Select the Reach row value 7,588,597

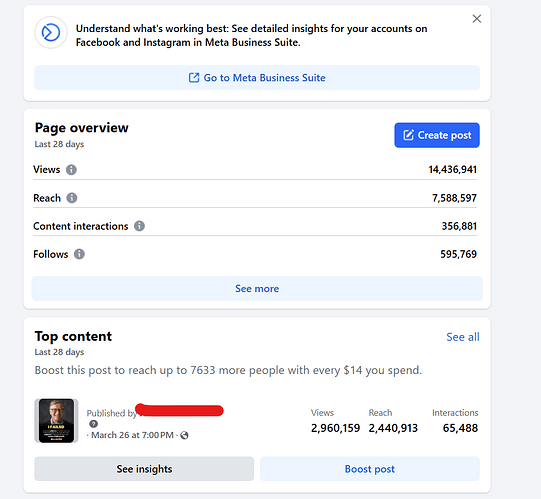click(x=454, y=198)
